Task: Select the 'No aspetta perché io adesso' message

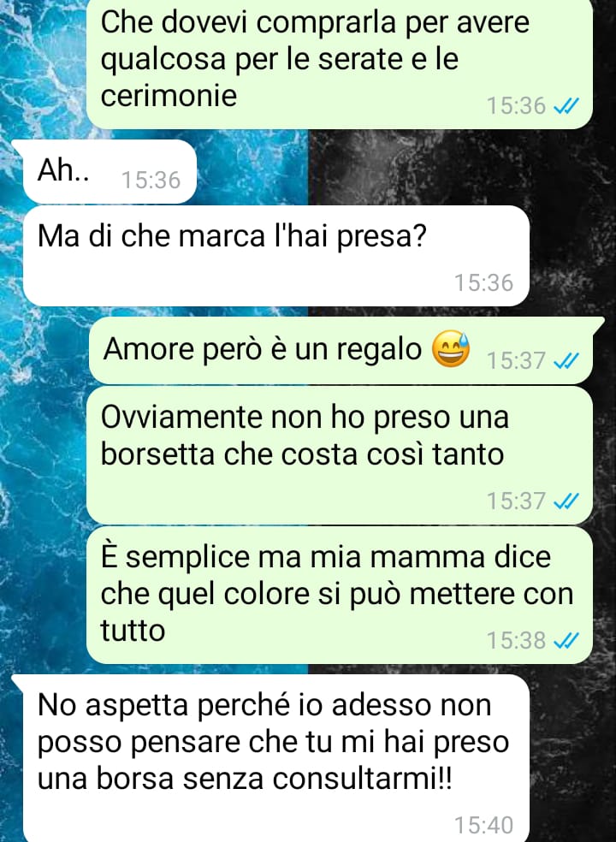Action: [276, 758]
